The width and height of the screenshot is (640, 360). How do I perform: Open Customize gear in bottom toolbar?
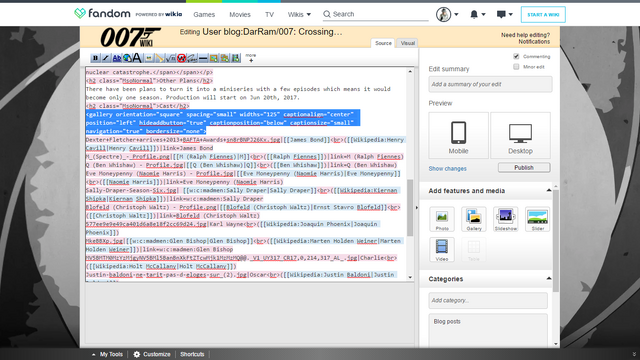[152, 354]
